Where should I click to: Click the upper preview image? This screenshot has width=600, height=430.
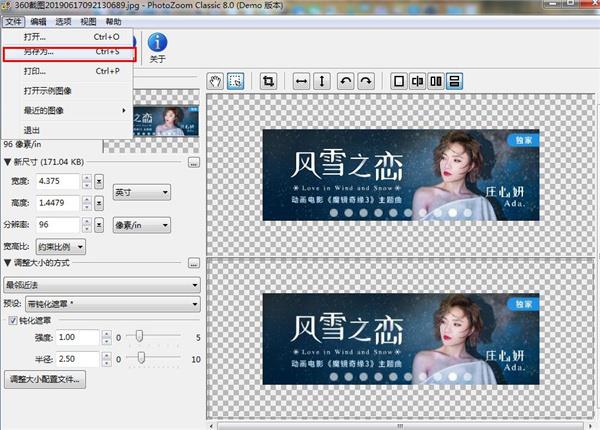(x=401, y=175)
